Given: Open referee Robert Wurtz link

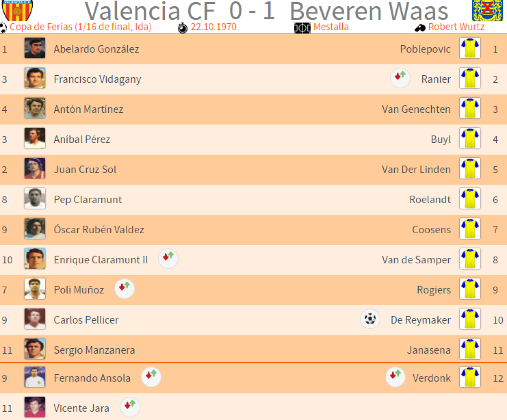Looking at the screenshot, I should tap(456, 27).
